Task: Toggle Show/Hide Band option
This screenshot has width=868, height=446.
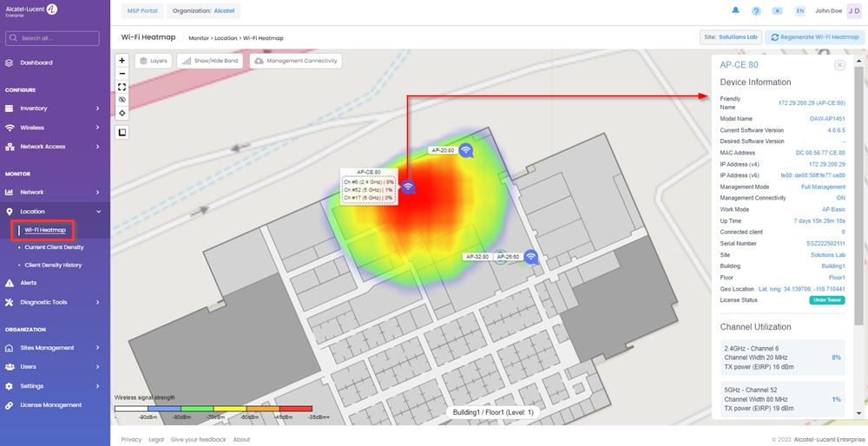Action: 210,61
